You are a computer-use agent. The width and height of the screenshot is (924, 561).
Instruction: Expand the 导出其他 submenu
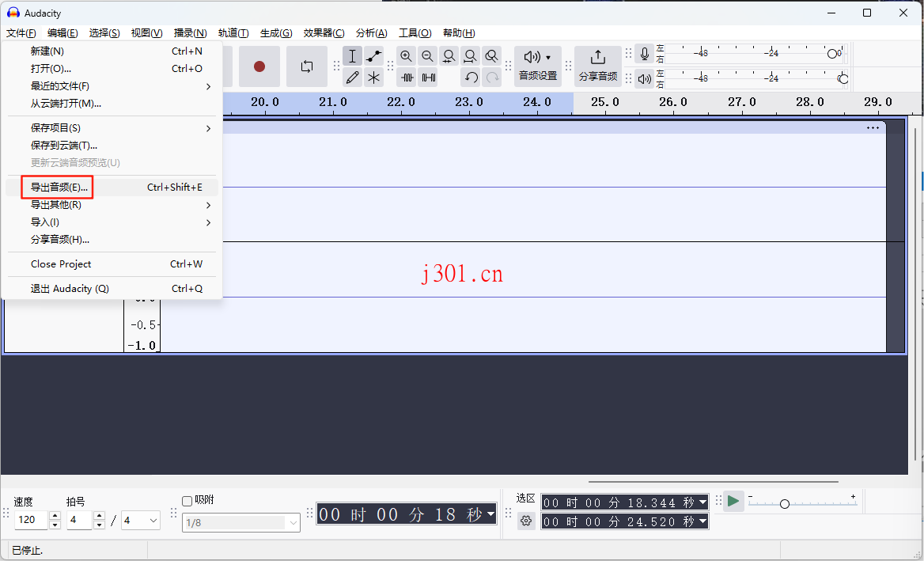(x=112, y=205)
